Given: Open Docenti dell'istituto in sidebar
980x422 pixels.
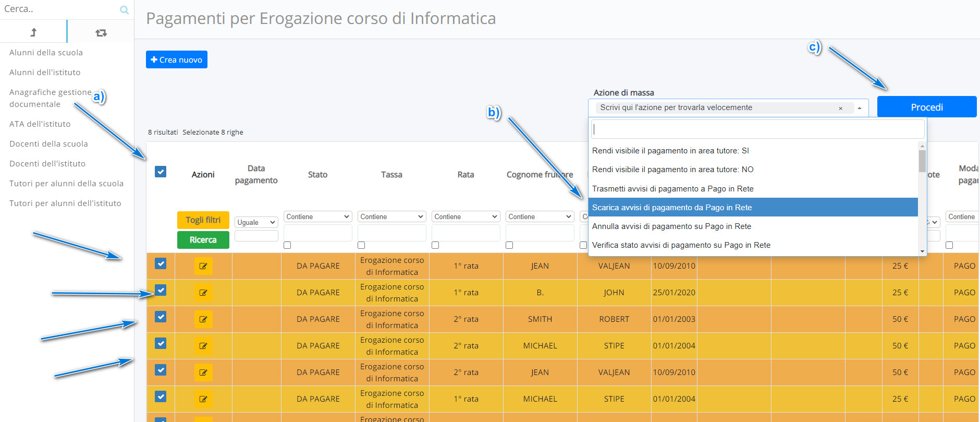Looking at the screenshot, I should 47,164.
